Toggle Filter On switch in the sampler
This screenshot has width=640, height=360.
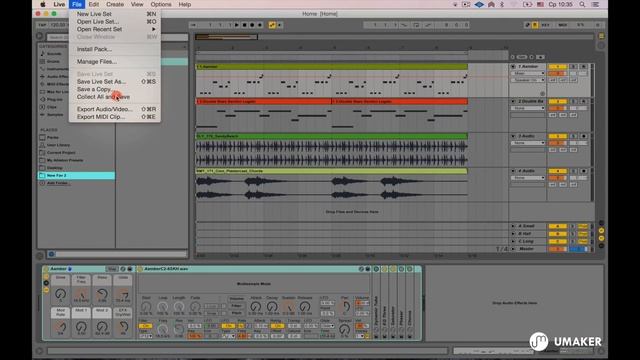click(145, 326)
